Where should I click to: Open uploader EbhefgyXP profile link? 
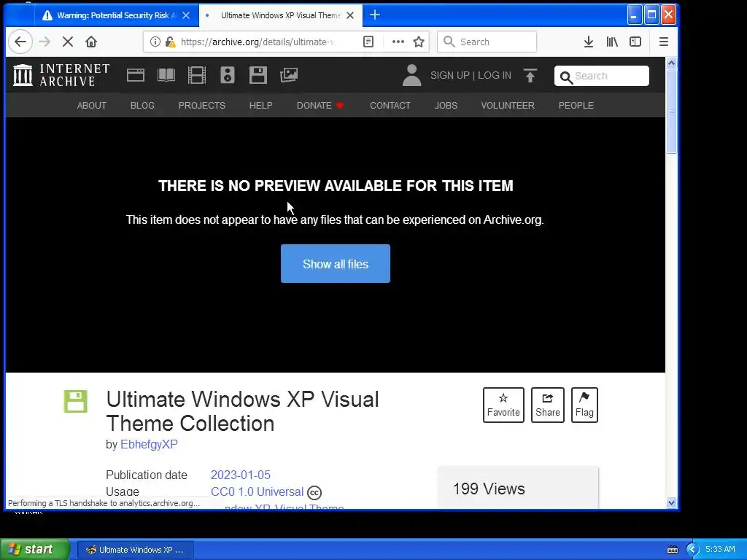click(x=149, y=444)
